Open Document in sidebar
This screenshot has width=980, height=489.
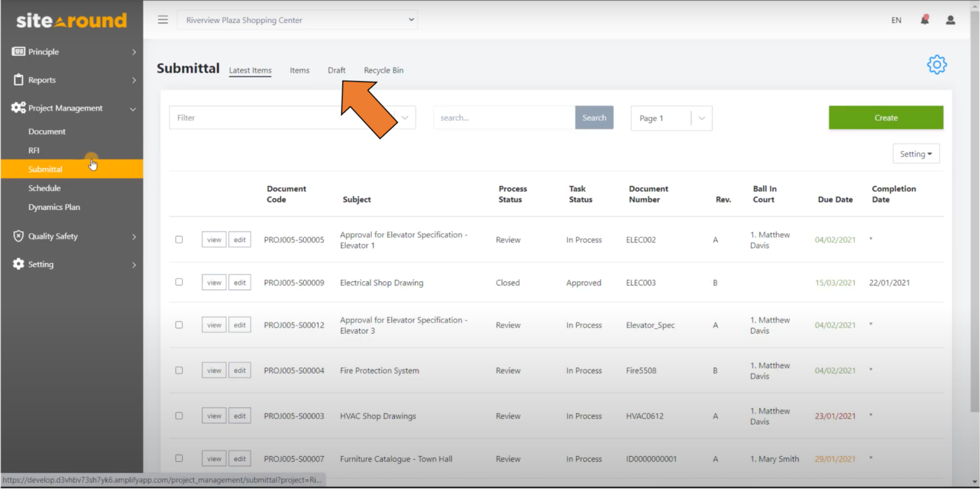pyautogui.click(x=47, y=132)
